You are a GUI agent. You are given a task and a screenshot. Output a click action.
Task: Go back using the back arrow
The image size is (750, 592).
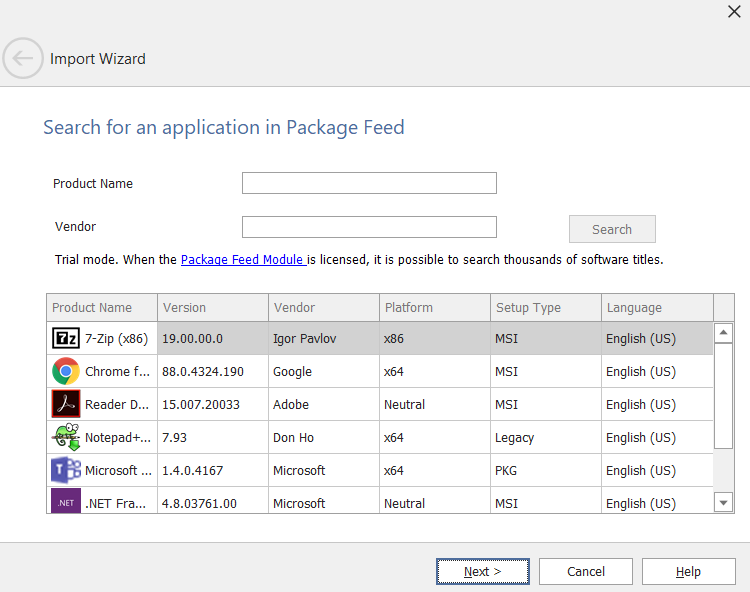[23, 59]
